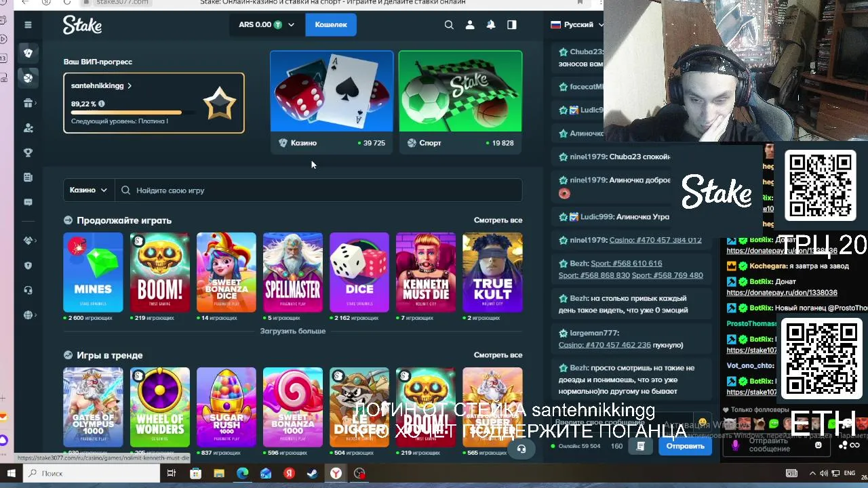
Task: Open Casino: #470 457 384 012 bet link
Action: point(656,240)
